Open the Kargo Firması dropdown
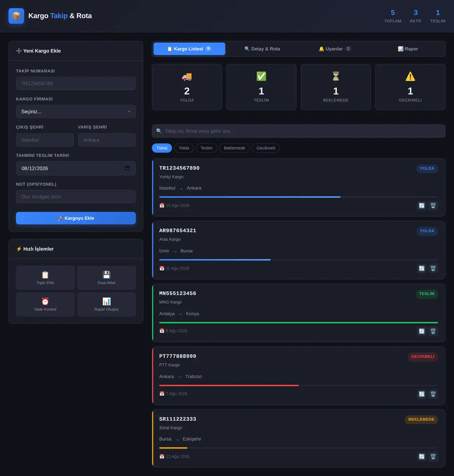 click(76, 112)
